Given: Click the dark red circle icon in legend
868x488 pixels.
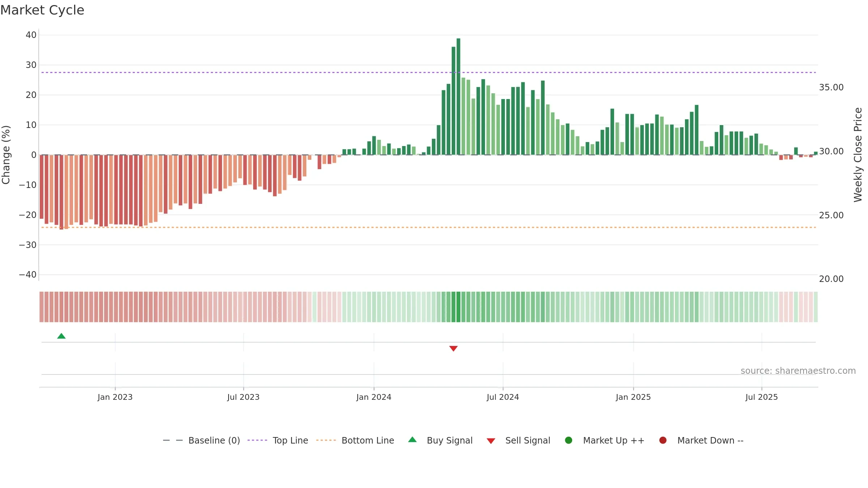Looking at the screenshot, I should (663, 440).
